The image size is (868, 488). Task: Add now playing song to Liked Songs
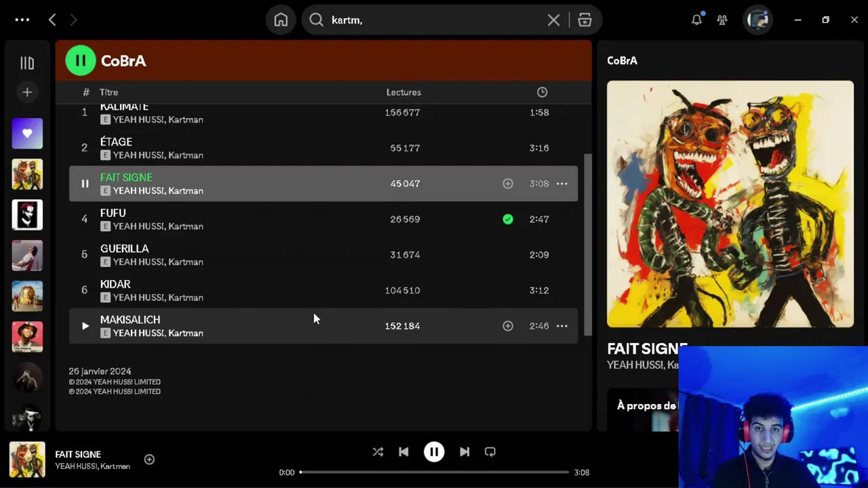tap(149, 460)
